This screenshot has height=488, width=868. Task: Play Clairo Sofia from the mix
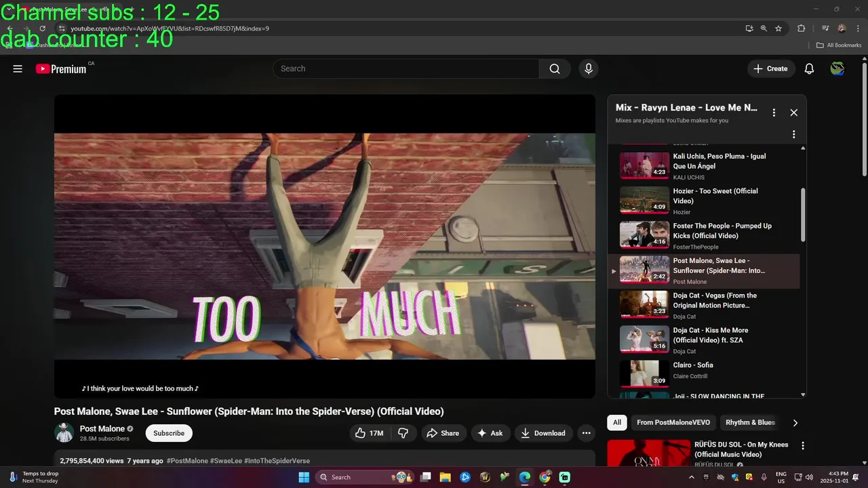[x=703, y=375]
